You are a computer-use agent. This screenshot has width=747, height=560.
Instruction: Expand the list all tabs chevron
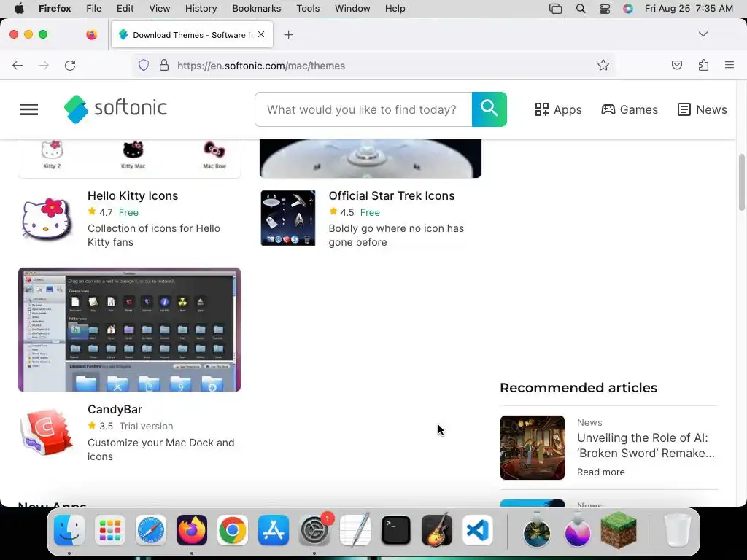tap(703, 34)
